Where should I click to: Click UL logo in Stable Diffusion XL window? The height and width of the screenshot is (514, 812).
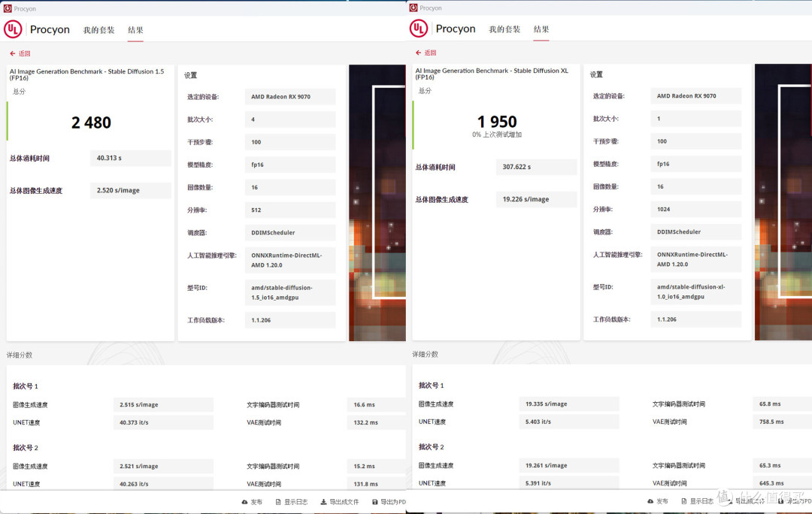(x=419, y=29)
